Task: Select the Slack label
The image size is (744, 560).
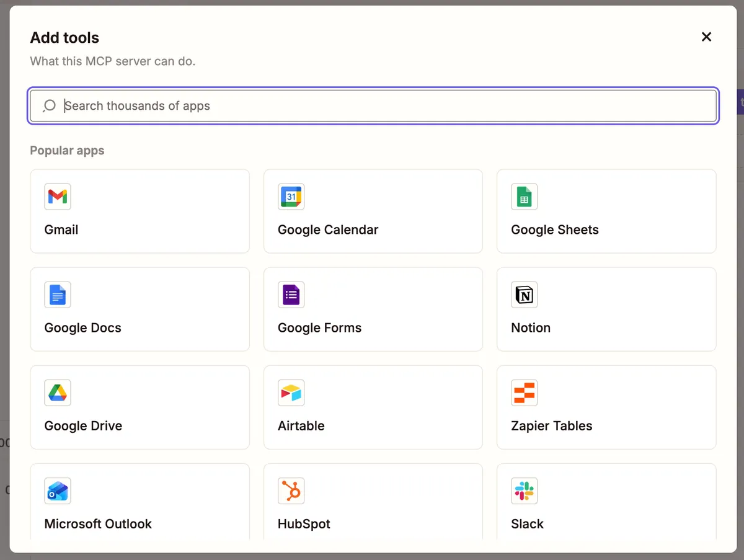Action: 528,523
